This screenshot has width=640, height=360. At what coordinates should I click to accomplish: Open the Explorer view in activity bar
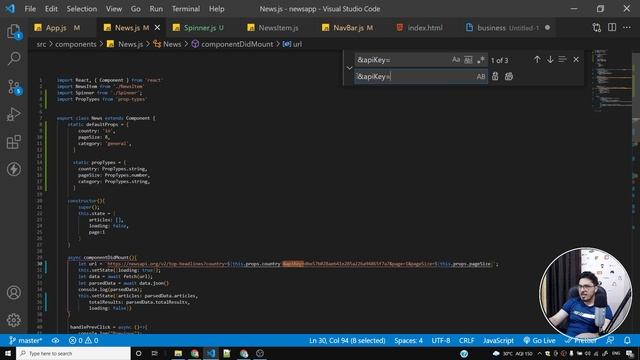[x=14, y=31]
